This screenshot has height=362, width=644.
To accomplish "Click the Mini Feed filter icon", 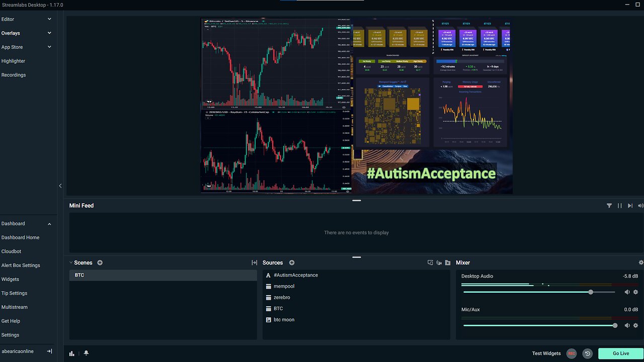I will pyautogui.click(x=609, y=206).
